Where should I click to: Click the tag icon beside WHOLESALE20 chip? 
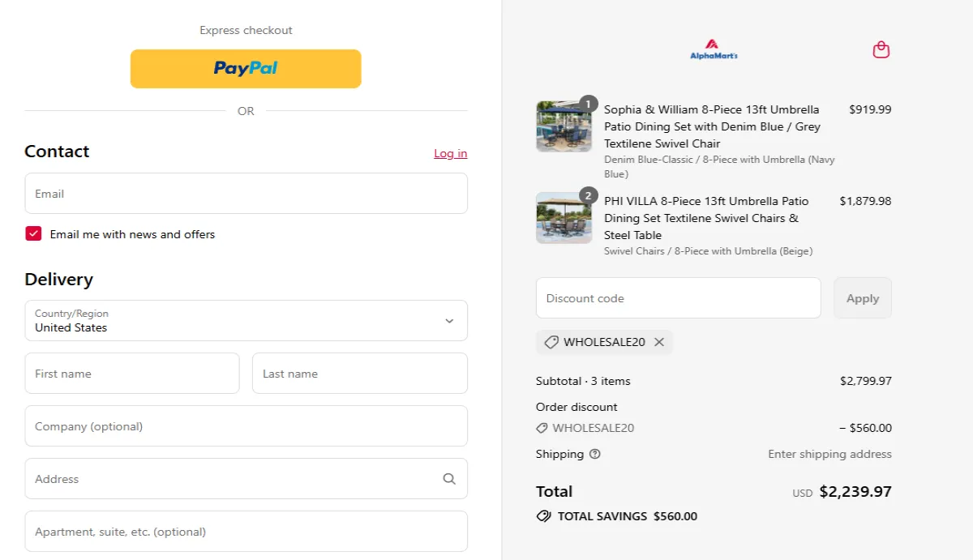(x=551, y=342)
